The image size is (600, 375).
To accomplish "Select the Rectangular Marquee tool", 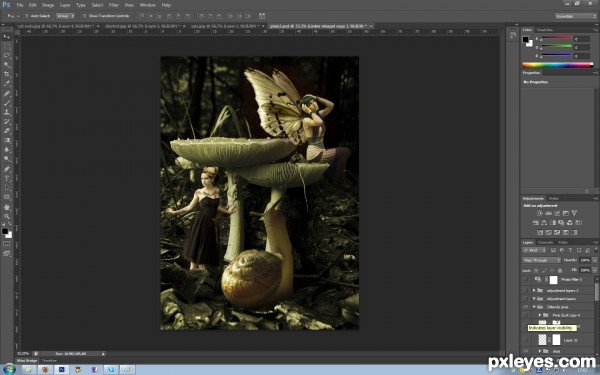I will pos(7,46).
